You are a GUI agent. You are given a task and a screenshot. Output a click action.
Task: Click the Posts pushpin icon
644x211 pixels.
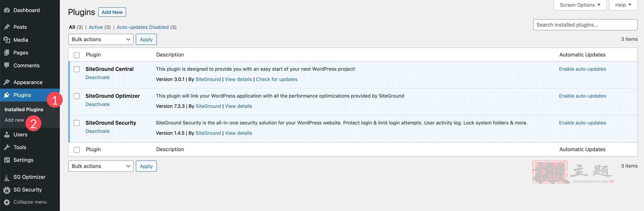click(7, 27)
